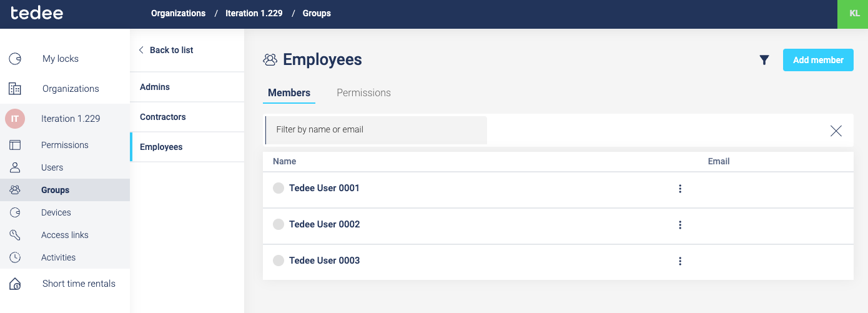Viewport: 868px width, 313px height.
Task: Click the My locks icon in sidebar
Action: [x=15, y=59]
